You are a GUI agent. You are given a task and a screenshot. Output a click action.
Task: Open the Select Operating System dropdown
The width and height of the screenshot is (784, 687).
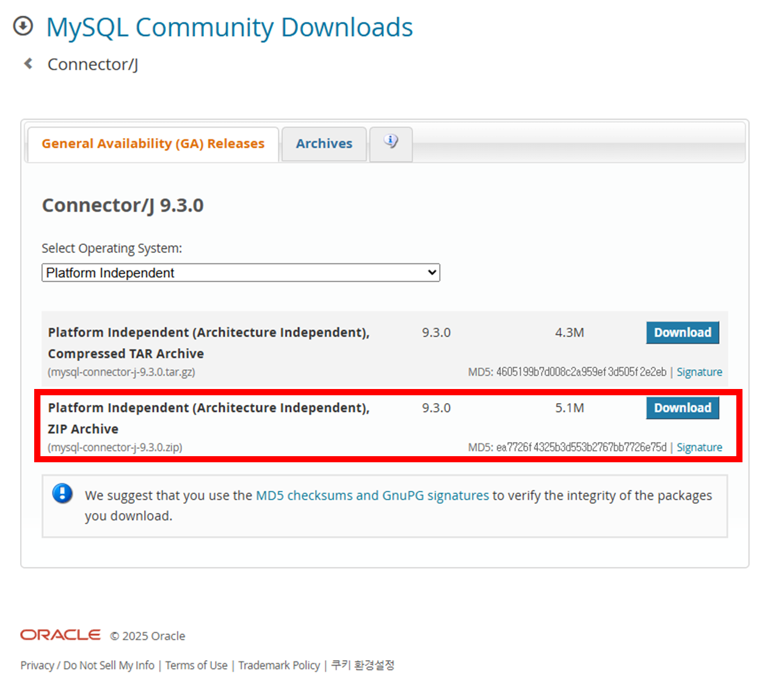pos(241,272)
